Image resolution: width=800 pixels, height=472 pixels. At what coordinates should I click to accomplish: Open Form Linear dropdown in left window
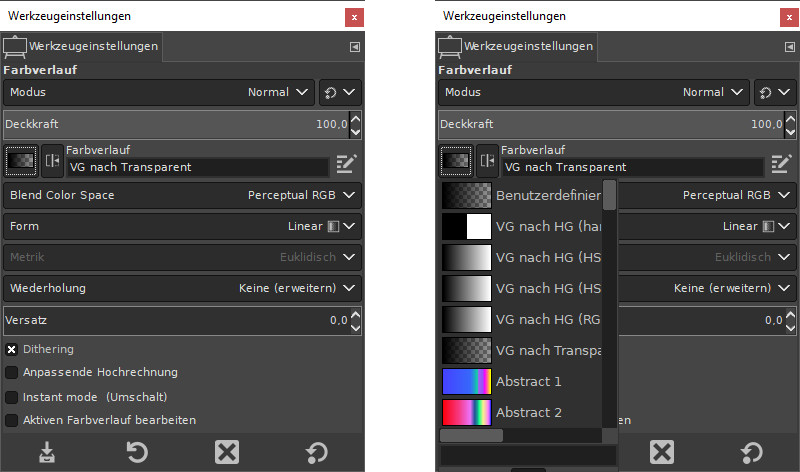pos(182,227)
